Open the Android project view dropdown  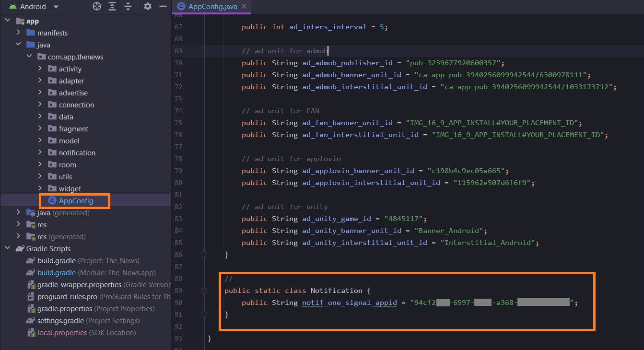56,7
